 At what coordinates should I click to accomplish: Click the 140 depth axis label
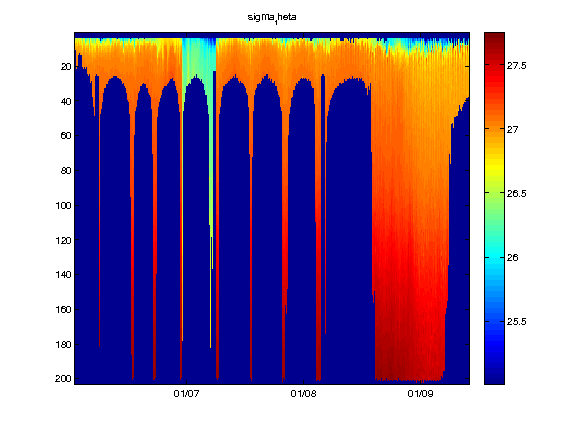[x=63, y=275]
